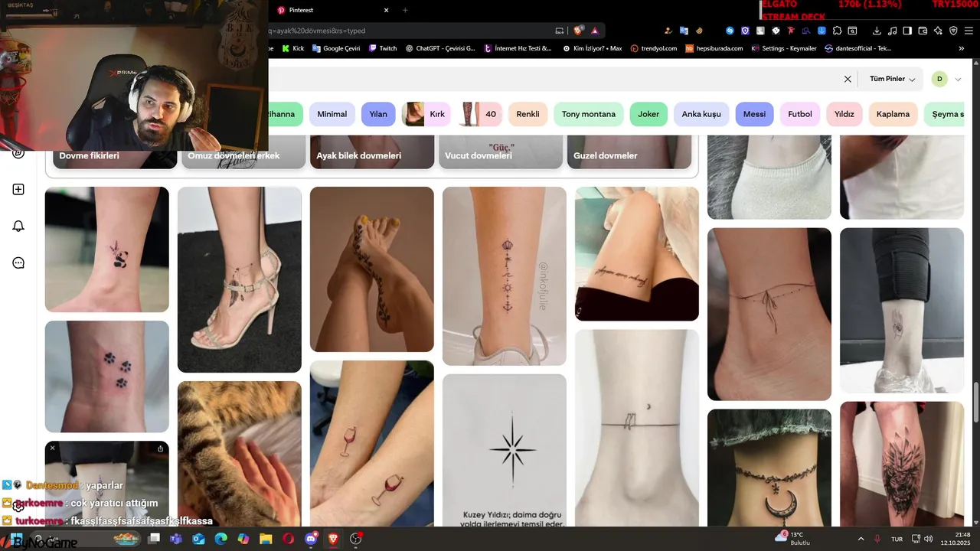Click the cookie extension icon
Viewport: 980px width, 551px height.
[x=699, y=31]
